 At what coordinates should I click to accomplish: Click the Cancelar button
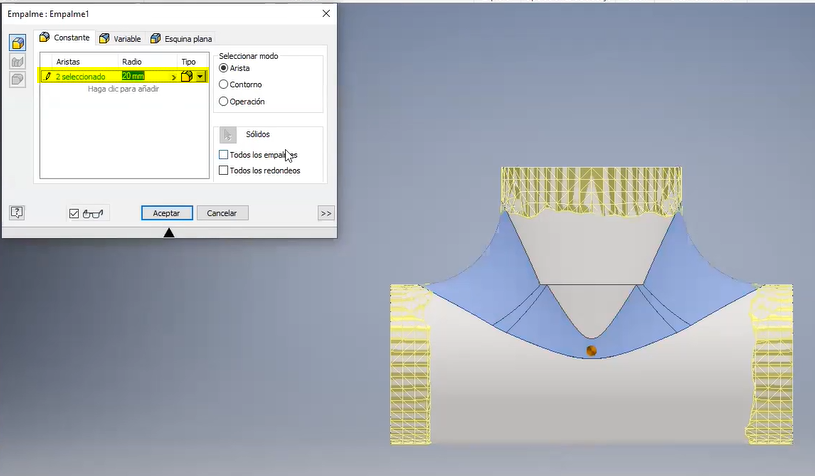222,213
